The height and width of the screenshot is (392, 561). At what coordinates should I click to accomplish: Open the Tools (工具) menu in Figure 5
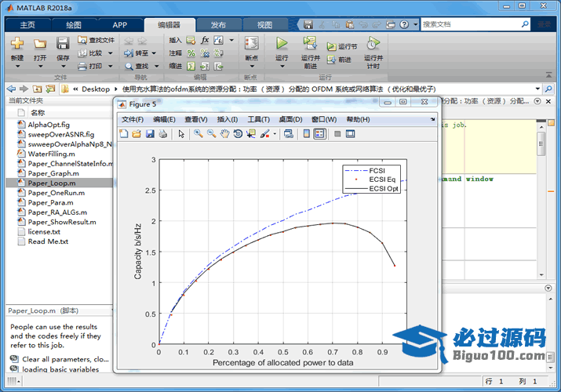(258, 119)
